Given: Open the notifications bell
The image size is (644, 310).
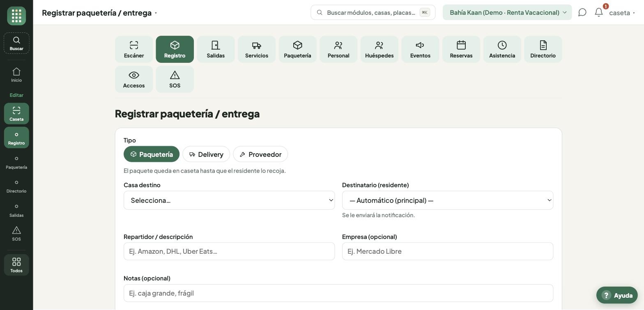Looking at the screenshot, I should (599, 12).
